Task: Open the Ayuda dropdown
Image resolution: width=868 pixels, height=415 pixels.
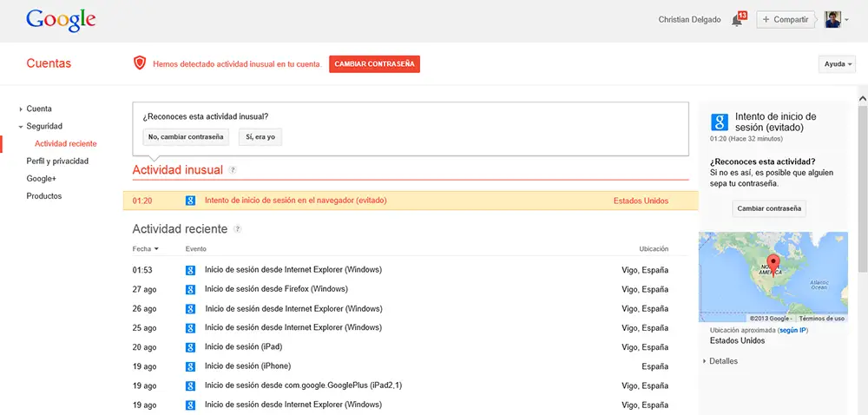Action: pos(837,64)
